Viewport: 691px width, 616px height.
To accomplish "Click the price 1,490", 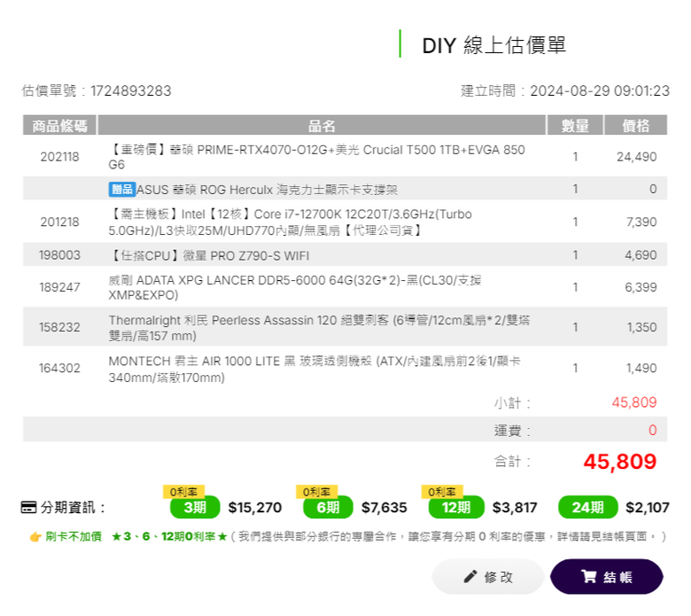I will click(641, 368).
